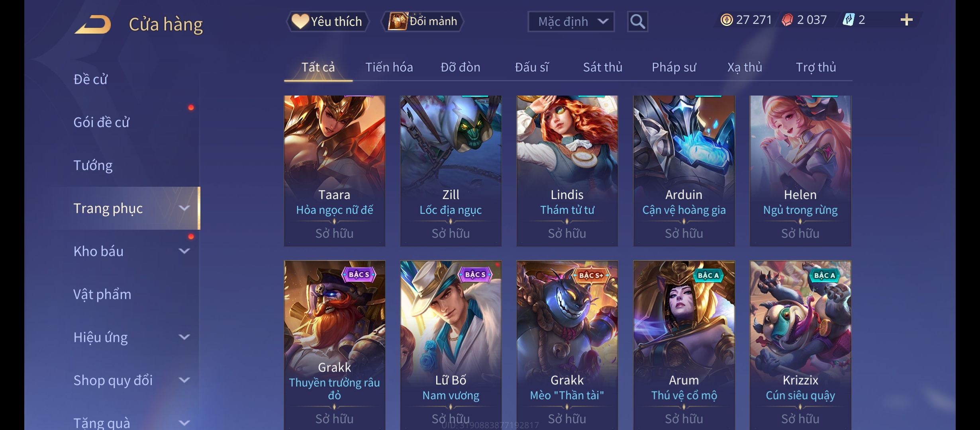Click the red ruby currency icon
This screenshot has height=430, width=980.
(x=787, y=20)
